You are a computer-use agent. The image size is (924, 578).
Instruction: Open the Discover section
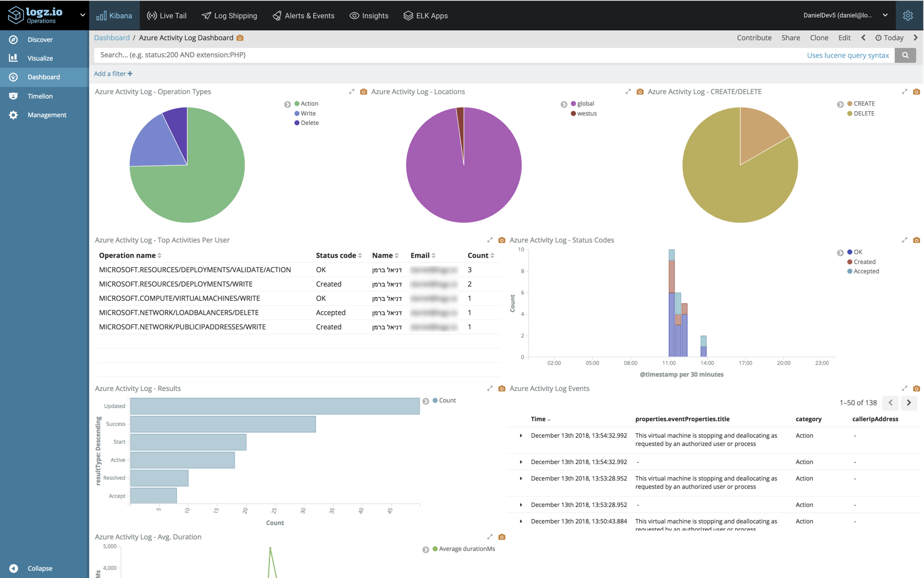40,40
